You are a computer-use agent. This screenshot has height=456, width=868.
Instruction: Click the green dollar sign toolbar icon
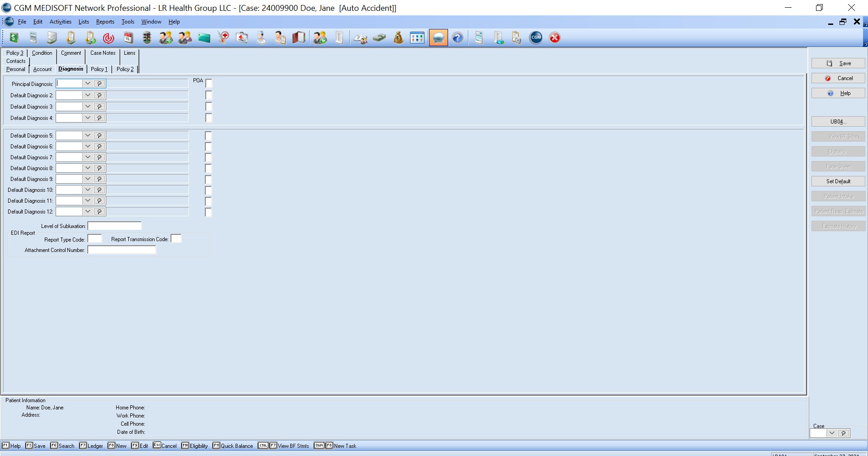pyautogui.click(x=14, y=38)
